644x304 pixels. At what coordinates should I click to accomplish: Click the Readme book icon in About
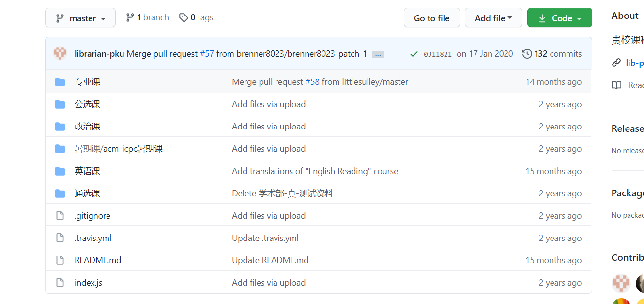tap(616, 85)
